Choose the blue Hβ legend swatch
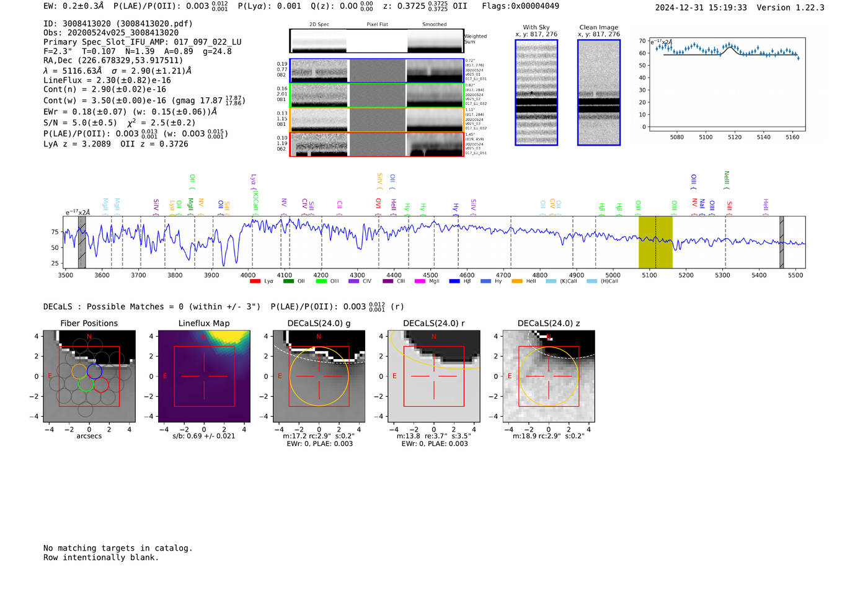The width and height of the screenshot is (868, 591). pos(454,282)
